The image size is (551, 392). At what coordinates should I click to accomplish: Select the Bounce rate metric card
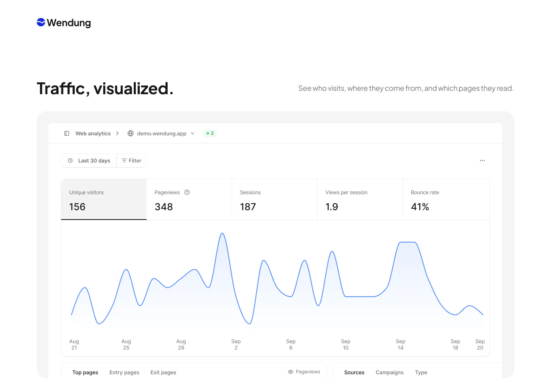point(446,199)
